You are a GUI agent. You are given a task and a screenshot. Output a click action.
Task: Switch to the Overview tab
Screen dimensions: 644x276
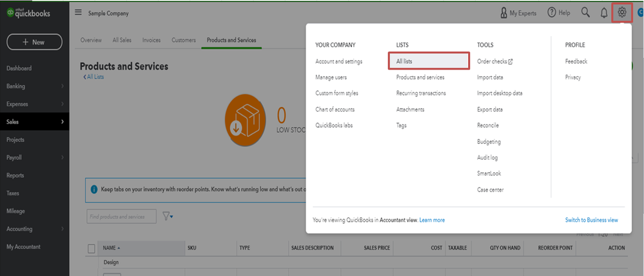pos(91,40)
